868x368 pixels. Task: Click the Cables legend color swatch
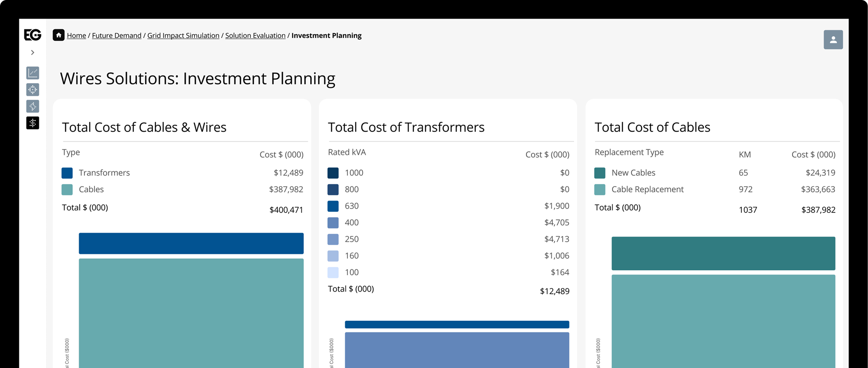(x=67, y=189)
